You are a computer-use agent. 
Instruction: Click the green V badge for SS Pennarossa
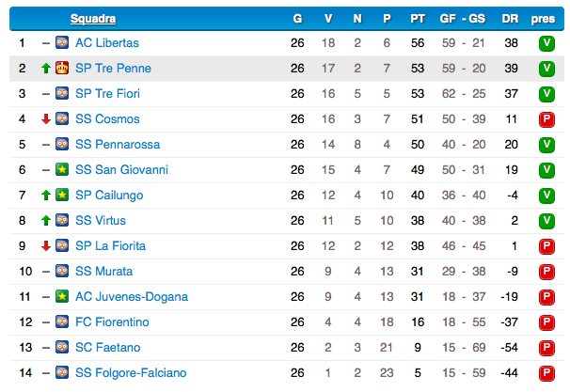tap(546, 145)
